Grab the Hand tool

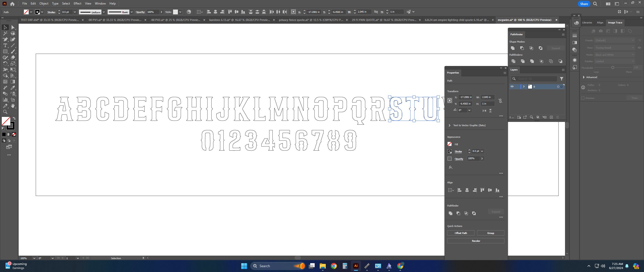click(x=13, y=106)
